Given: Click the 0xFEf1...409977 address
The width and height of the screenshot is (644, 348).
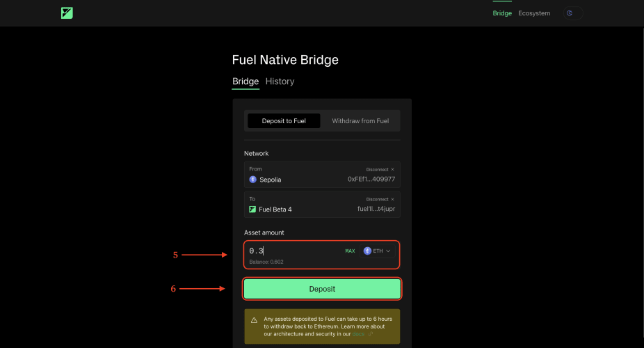Looking at the screenshot, I should coord(371,179).
